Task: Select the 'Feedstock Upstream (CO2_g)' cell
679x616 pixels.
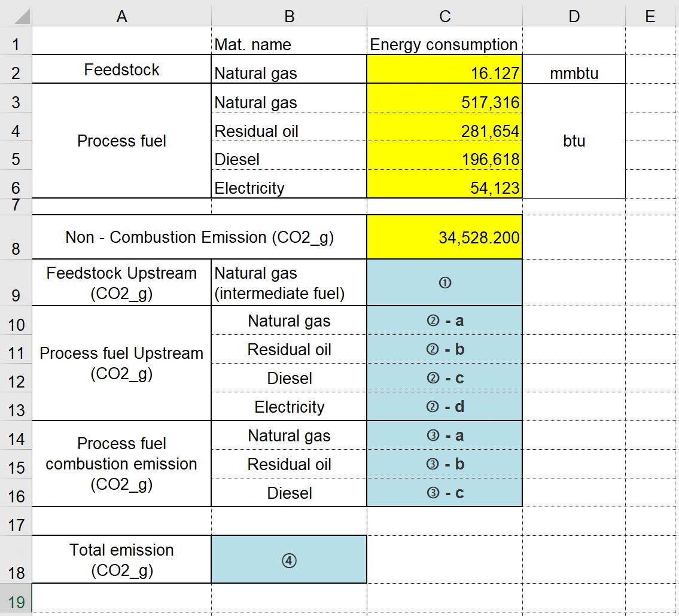Action: 121,283
